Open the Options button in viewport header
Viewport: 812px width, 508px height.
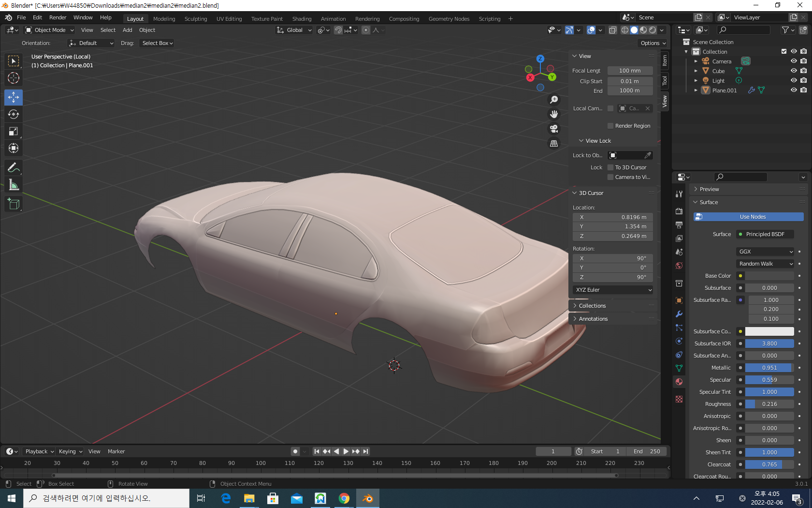[x=653, y=43]
